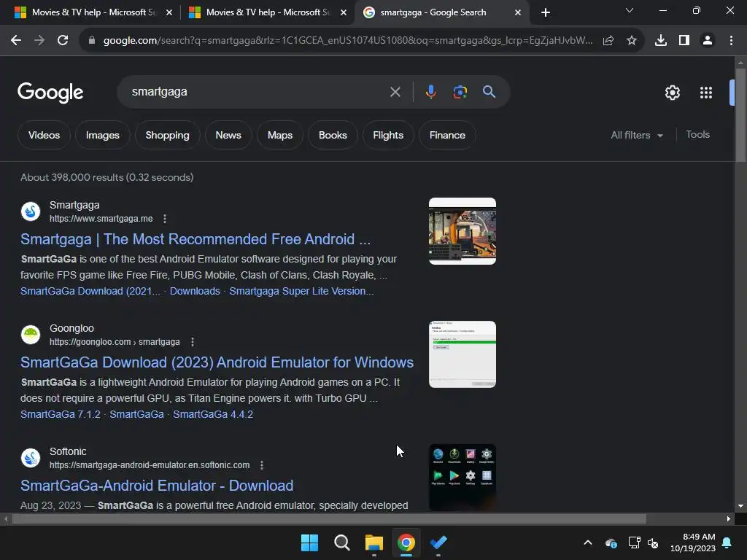Viewport: 747px width, 560px height.
Task: Open the search Tools option
Action: coord(697,135)
